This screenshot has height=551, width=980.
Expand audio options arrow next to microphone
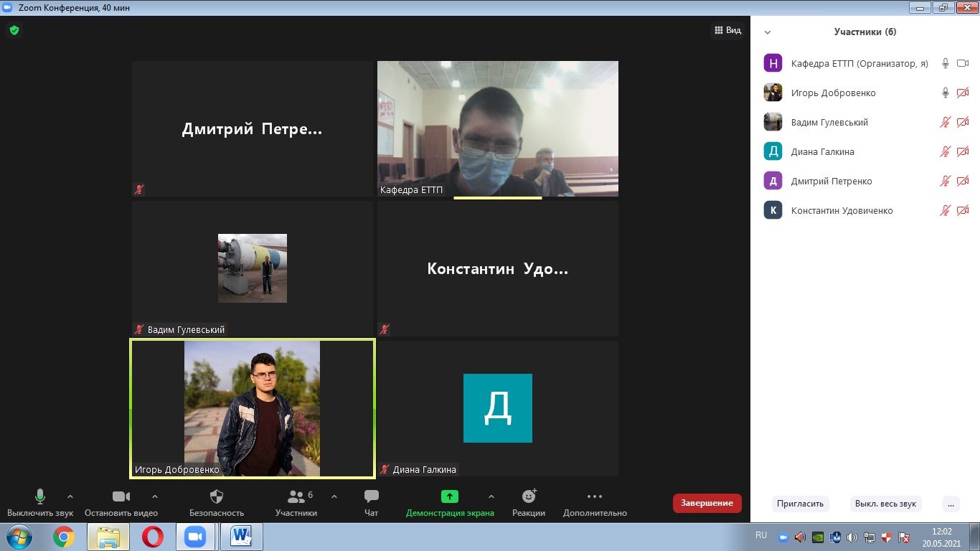pos(70,496)
